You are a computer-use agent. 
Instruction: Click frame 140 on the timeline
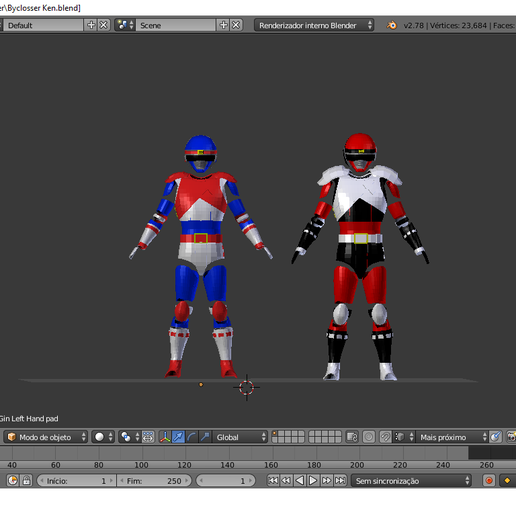(227, 465)
